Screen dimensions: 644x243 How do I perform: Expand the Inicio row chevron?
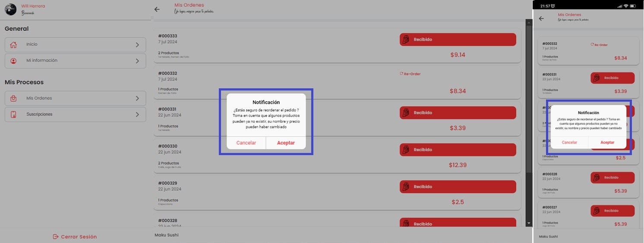pos(137,45)
